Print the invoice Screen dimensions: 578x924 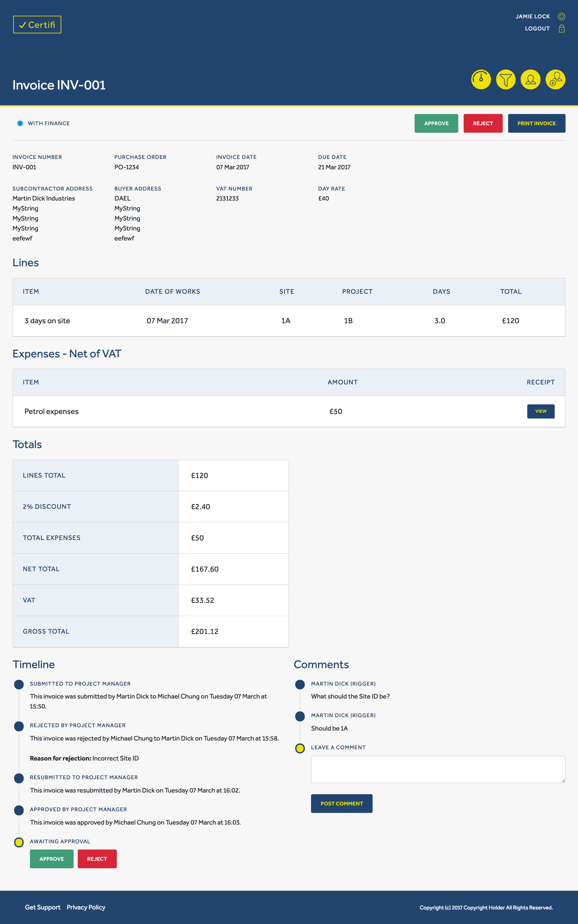click(537, 123)
